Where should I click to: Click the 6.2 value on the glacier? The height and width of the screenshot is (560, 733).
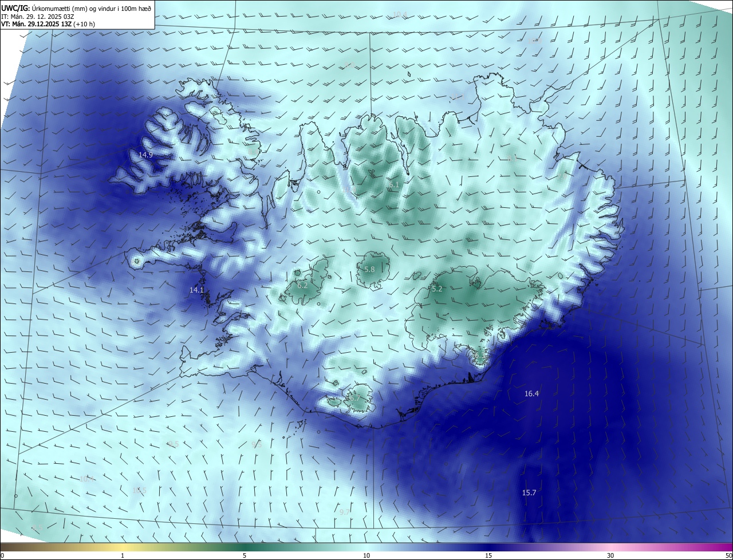[x=302, y=285]
